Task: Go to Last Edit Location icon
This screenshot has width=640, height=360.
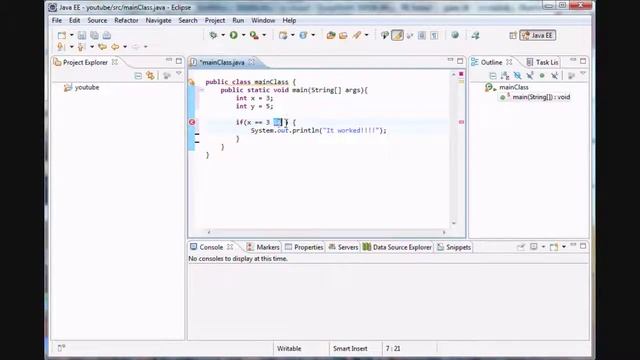Action: coord(102,47)
